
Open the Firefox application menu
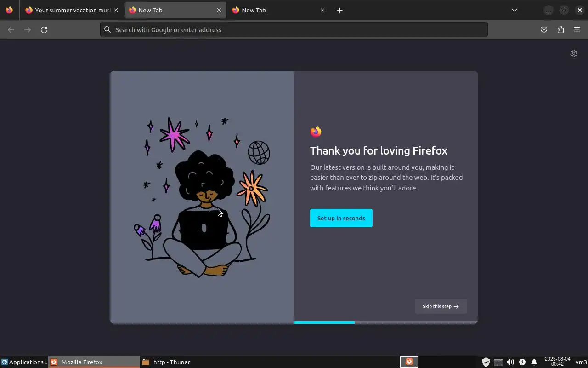coord(577,29)
